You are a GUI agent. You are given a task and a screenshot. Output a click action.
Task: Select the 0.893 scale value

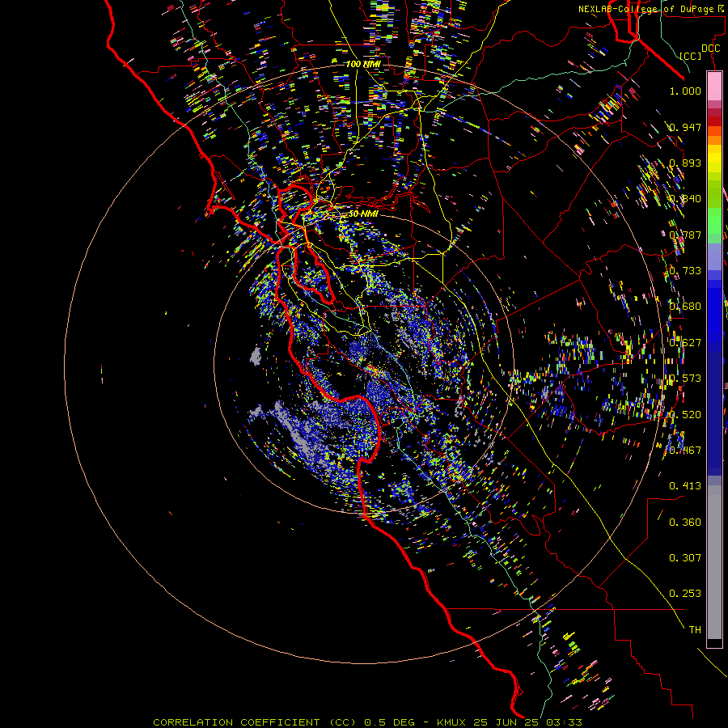[x=685, y=163]
